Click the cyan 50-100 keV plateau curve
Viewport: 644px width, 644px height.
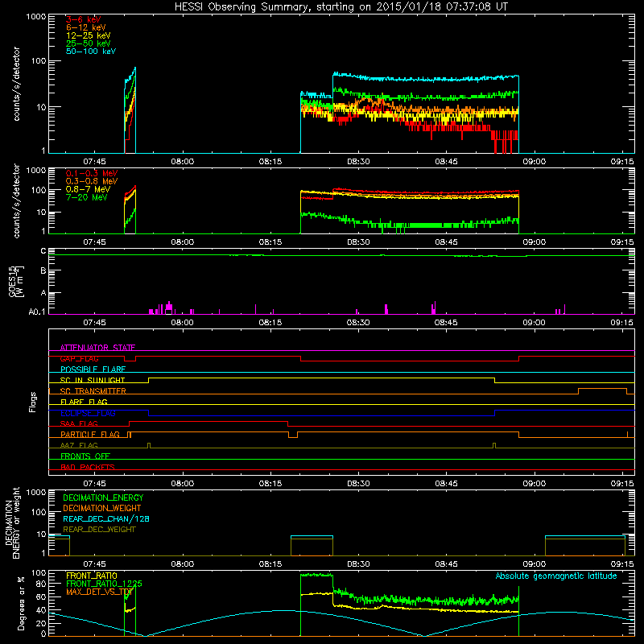coord(425,78)
